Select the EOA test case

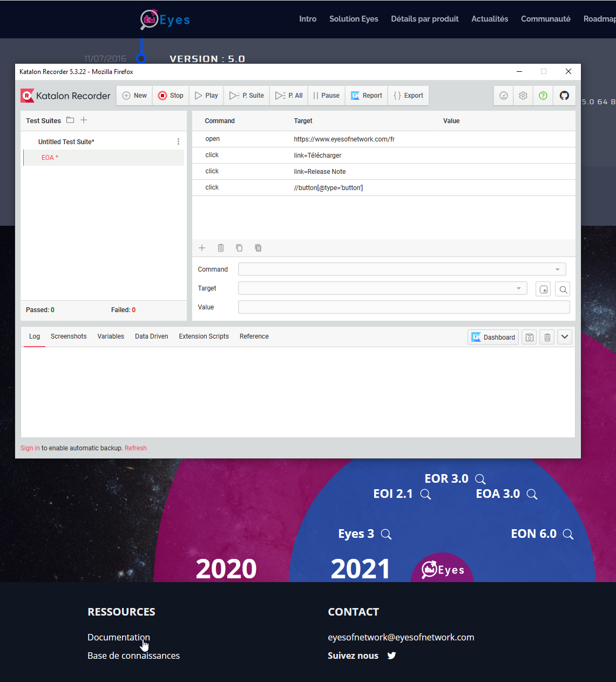click(x=104, y=158)
